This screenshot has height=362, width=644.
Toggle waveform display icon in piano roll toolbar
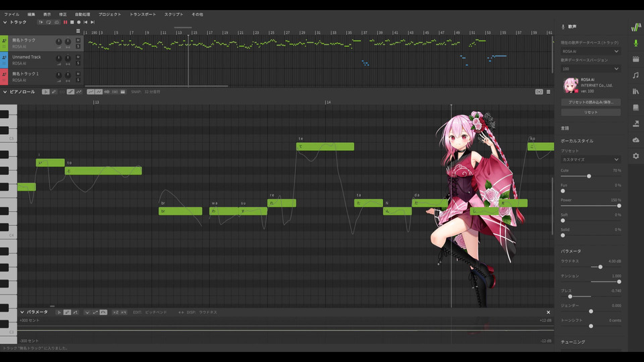point(107,92)
